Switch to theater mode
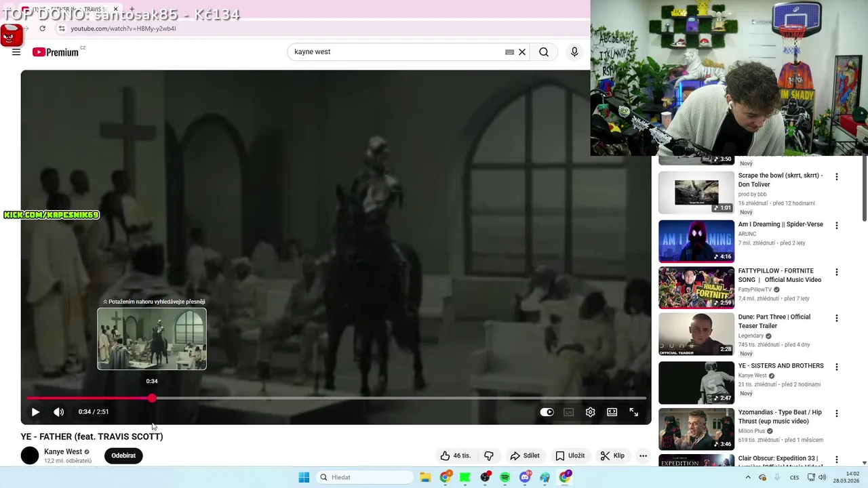Viewport: 868px width, 488px height. (x=612, y=412)
